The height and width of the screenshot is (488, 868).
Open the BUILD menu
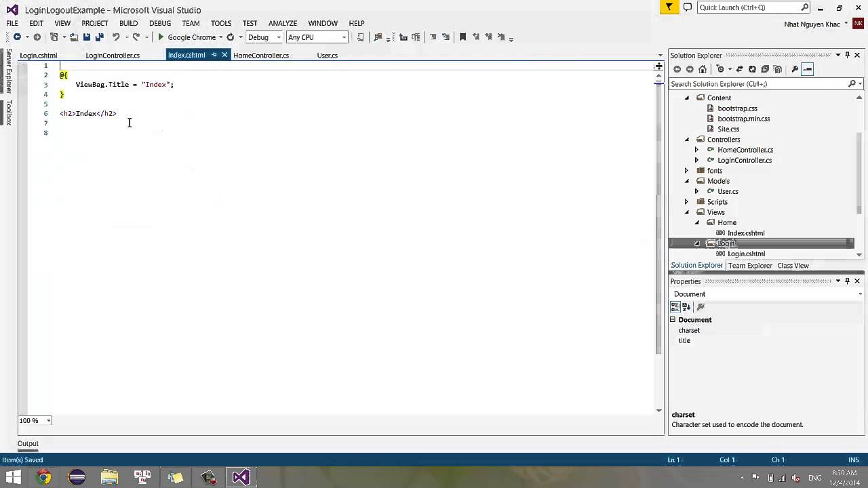click(x=128, y=23)
